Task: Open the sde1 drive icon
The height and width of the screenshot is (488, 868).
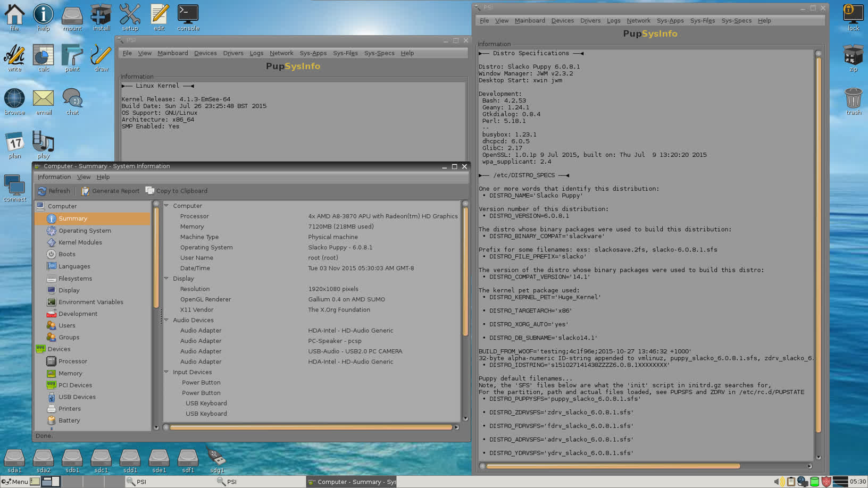Action: click(x=158, y=461)
